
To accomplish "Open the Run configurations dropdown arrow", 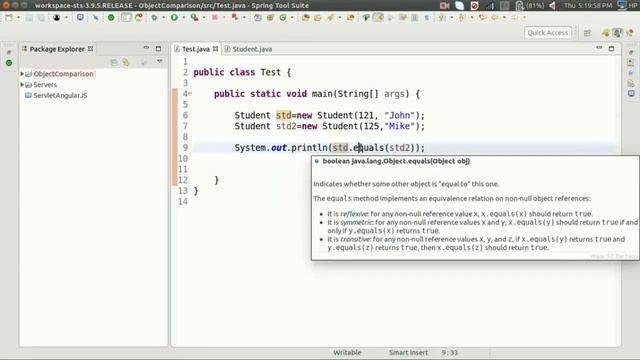I will tap(183, 18).
